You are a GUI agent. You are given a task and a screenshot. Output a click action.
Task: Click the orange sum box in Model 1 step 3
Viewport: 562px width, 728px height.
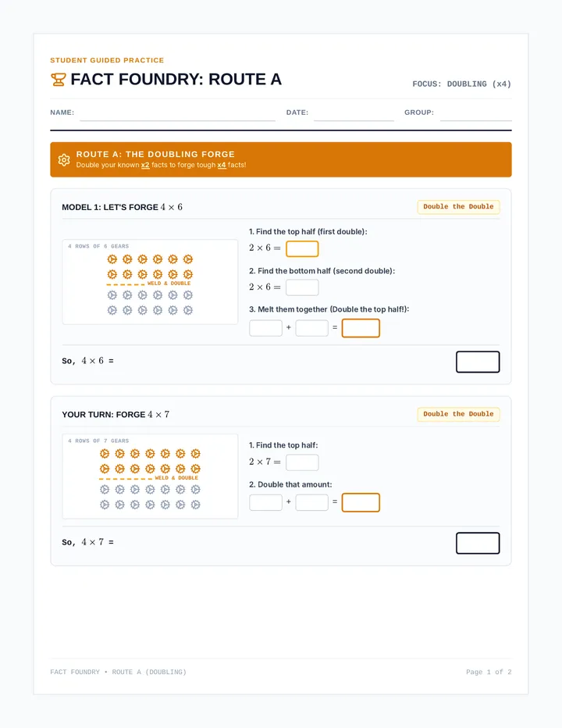coord(361,328)
